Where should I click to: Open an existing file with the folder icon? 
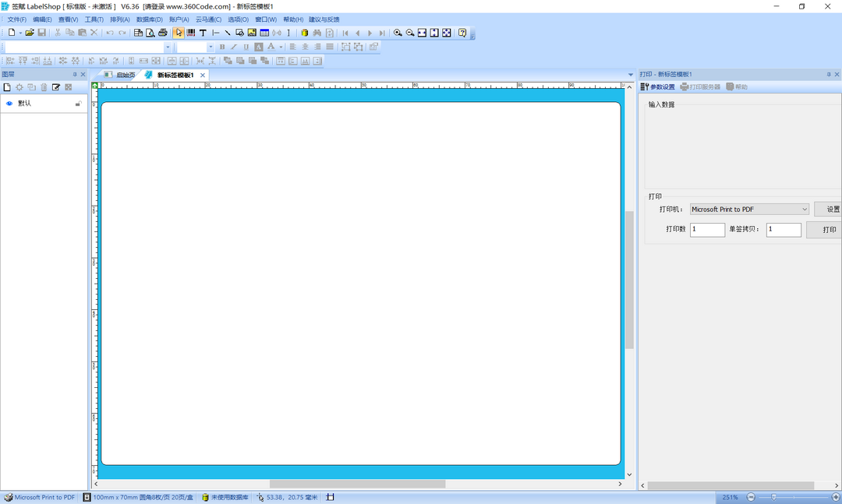coord(30,33)
